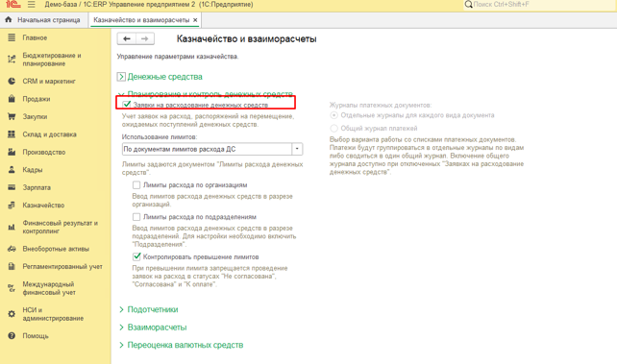Go forward with the right arrow button
The height and width of the screenshot is (364, 617).
(145, 38)
